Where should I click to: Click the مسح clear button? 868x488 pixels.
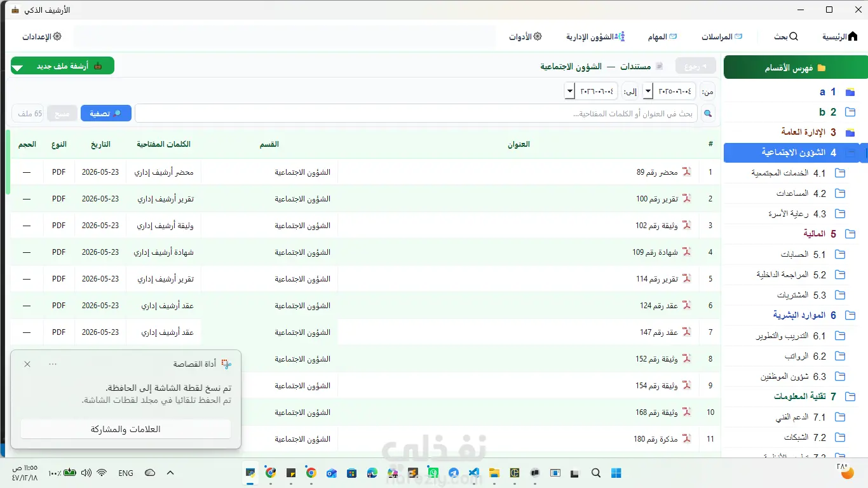[62, 114]
